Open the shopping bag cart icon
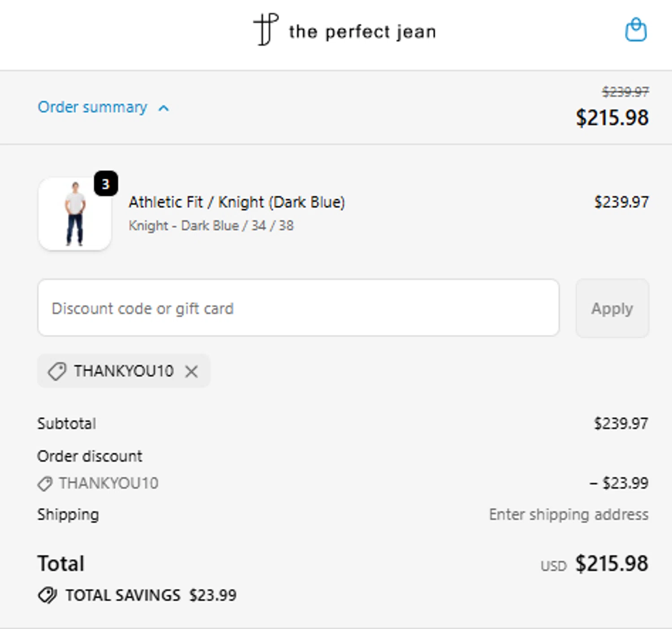The width and height of the screenshot is (672, 629). tap(635, 30)
